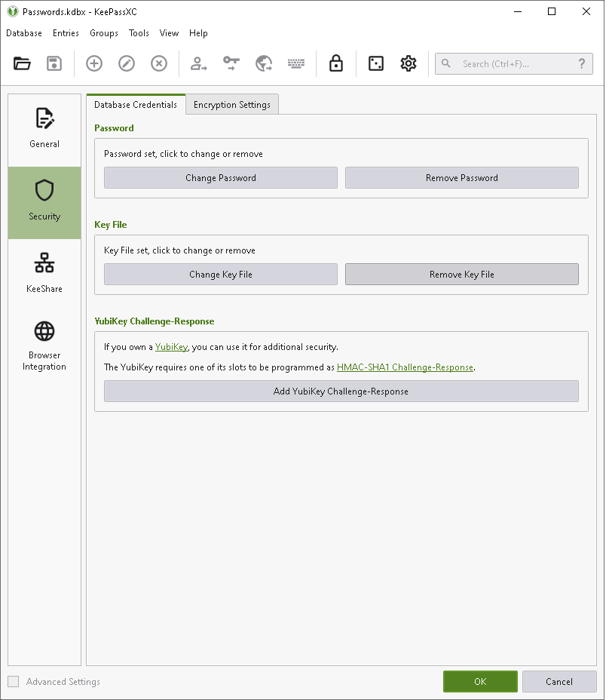This screenshot has width=609, height=700.
Task: Lock database with padlock icon
Action: pos(336,63)
